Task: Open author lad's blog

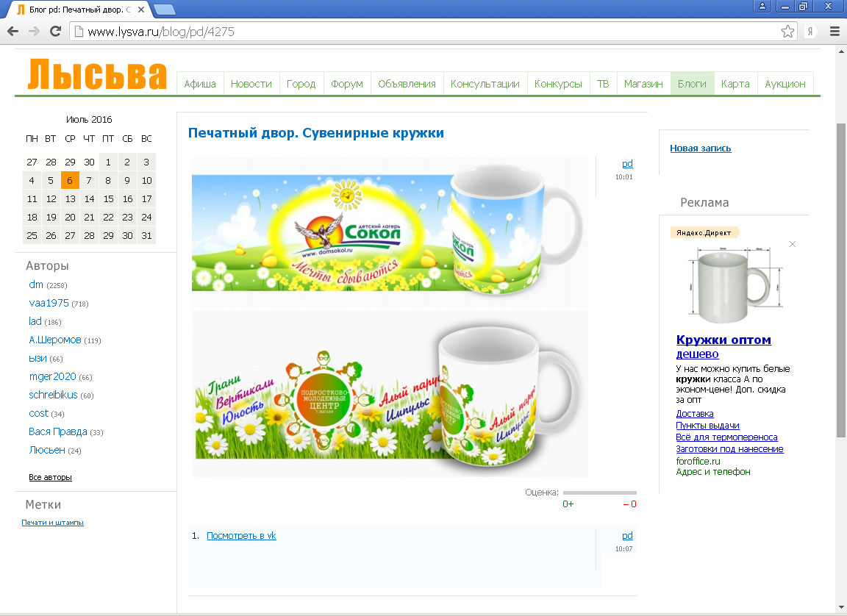Action: tap(35, 321)
